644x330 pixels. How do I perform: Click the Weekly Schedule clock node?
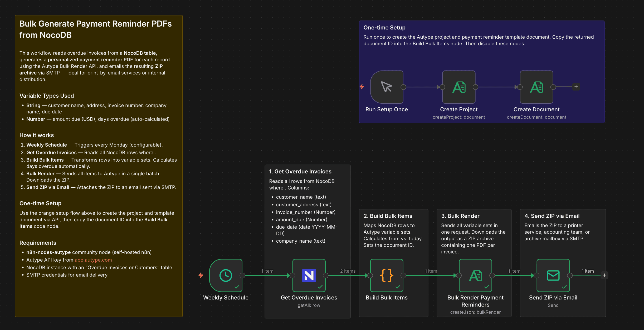pyautogui.click(x=226, y=275)
